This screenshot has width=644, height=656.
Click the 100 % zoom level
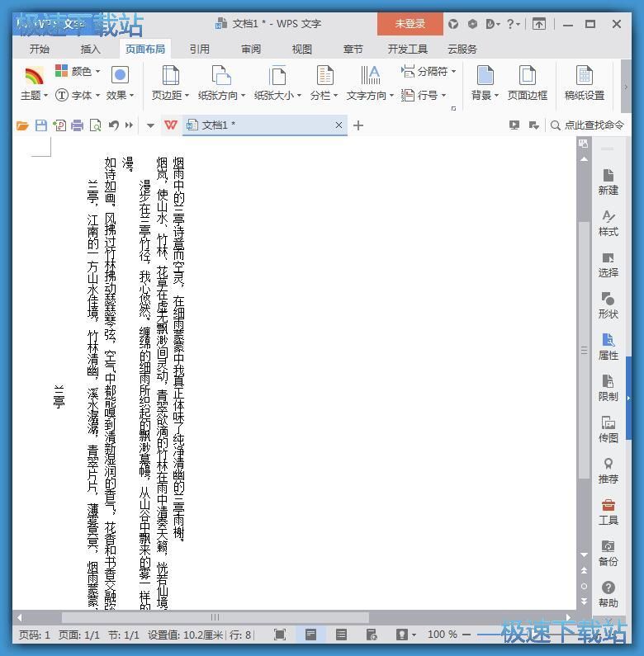point(443,635)
